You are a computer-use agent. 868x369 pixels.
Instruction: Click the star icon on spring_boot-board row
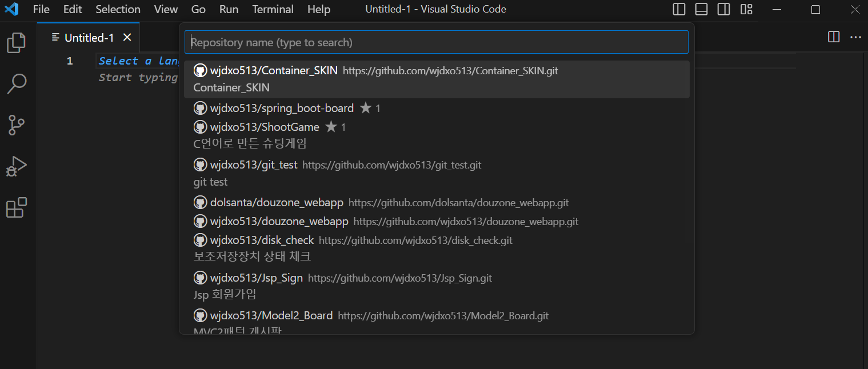click(366, 107)
